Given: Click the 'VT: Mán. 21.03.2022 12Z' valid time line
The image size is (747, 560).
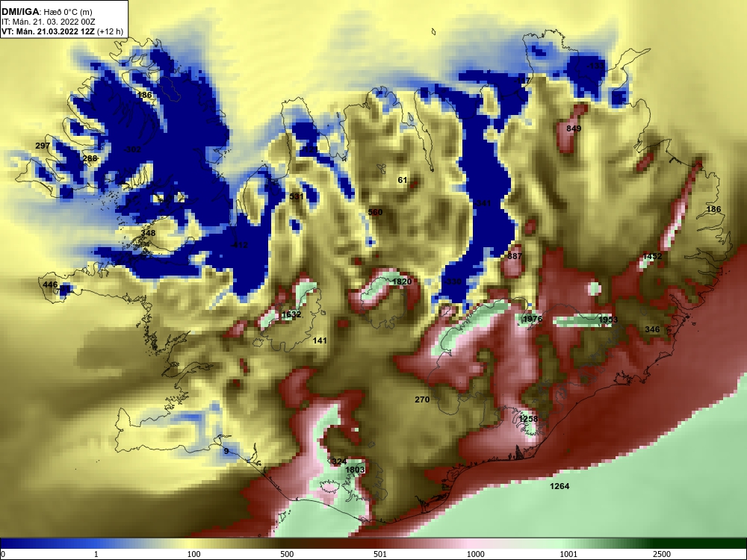Looking at the screenshot, I should click(x=48, y=32).
